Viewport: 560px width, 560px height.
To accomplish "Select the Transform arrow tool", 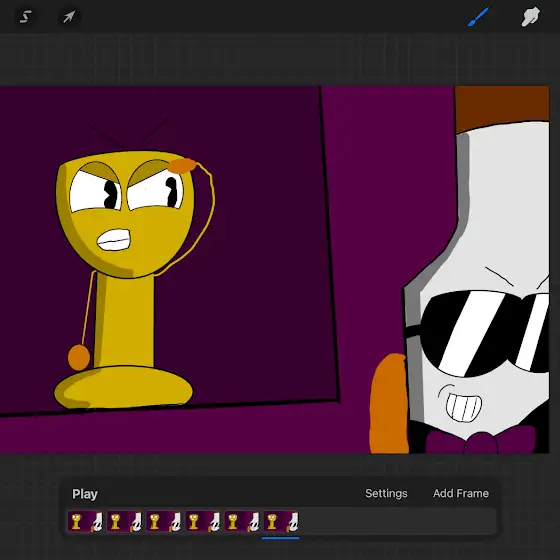I will (x=69, y=17).
